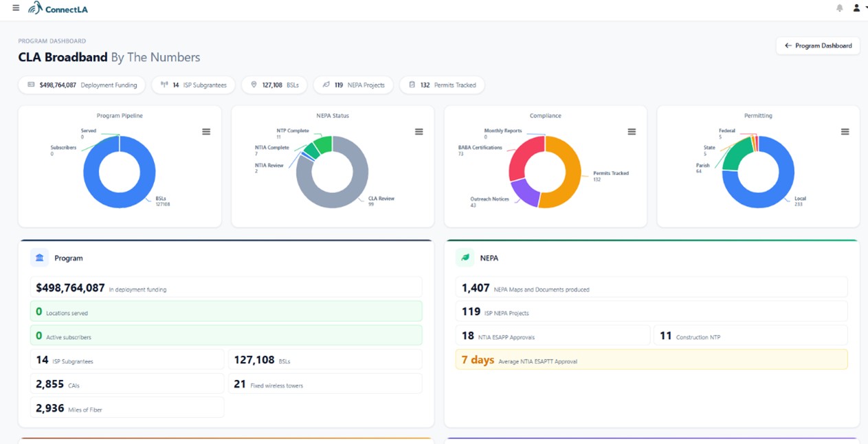Open the notifications bell

839,8
